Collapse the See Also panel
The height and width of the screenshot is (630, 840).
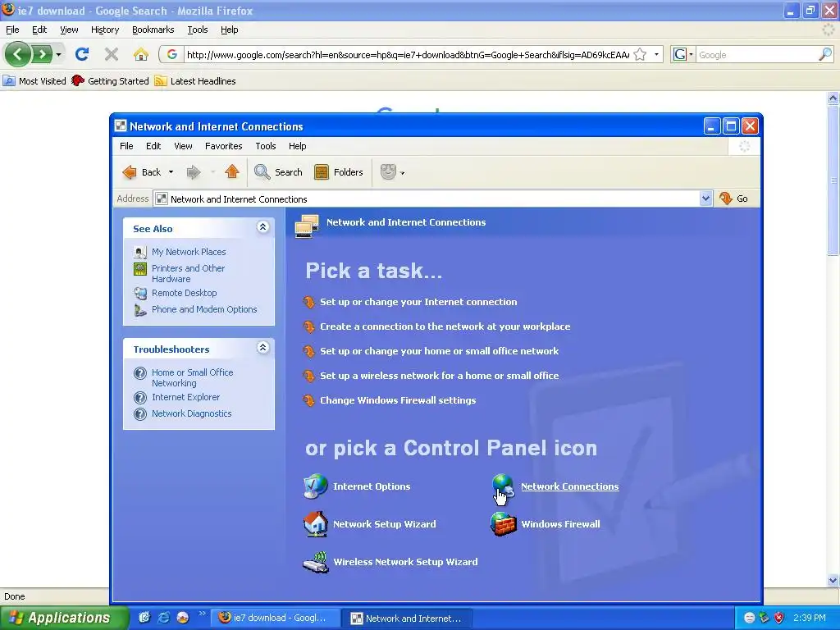coord(262,227)
